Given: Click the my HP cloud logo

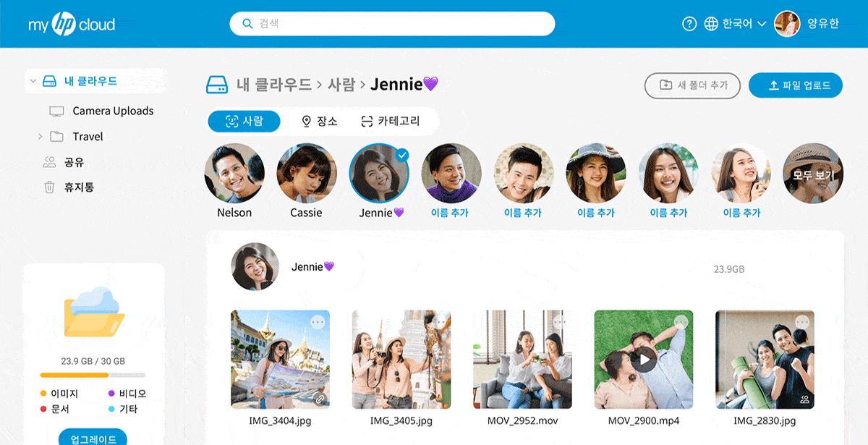Looking at the screenshot, I should pos(72,24).
